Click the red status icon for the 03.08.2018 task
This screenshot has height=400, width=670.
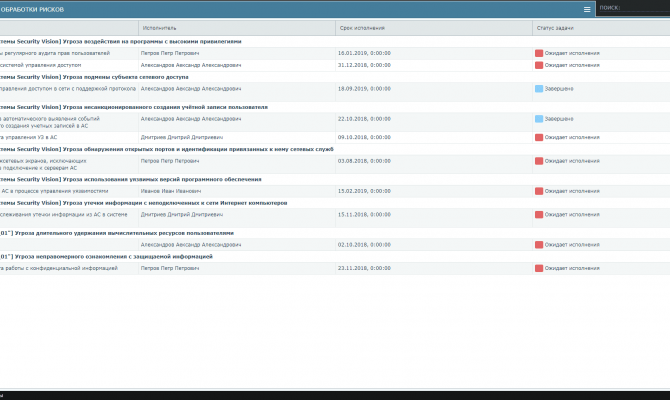coord(539,161)
